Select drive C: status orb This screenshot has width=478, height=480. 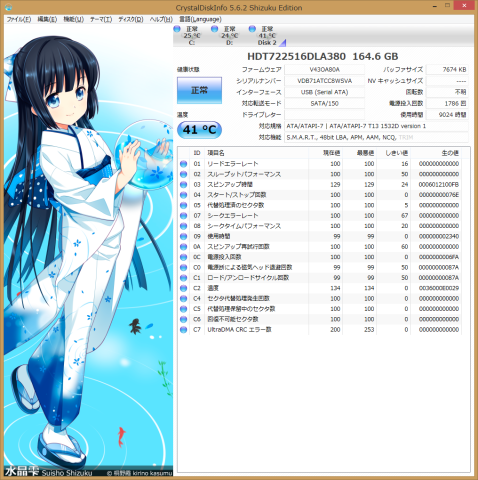[177, 29]
